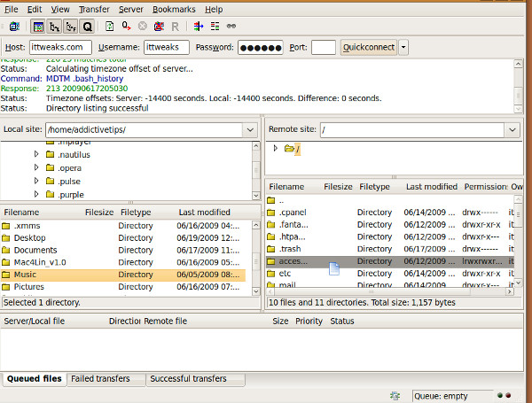Cancel the current operation icon
The height and width of the screenshot is (403, 532).
tap(143, 26)
